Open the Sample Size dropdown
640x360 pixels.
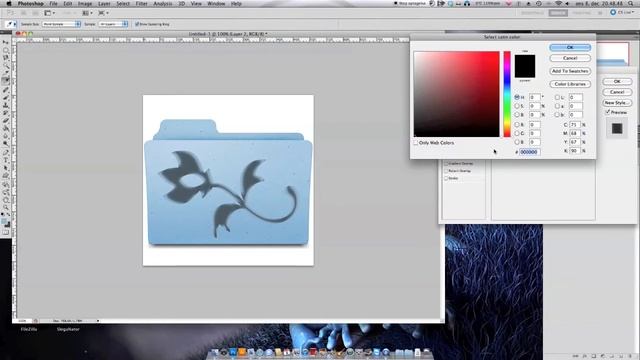point(62,24)
